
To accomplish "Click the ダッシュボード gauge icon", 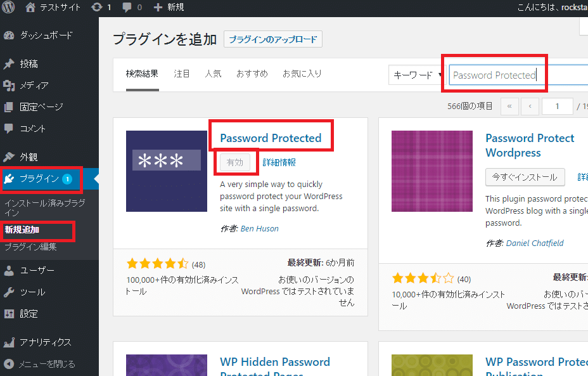I will point(9,36).
